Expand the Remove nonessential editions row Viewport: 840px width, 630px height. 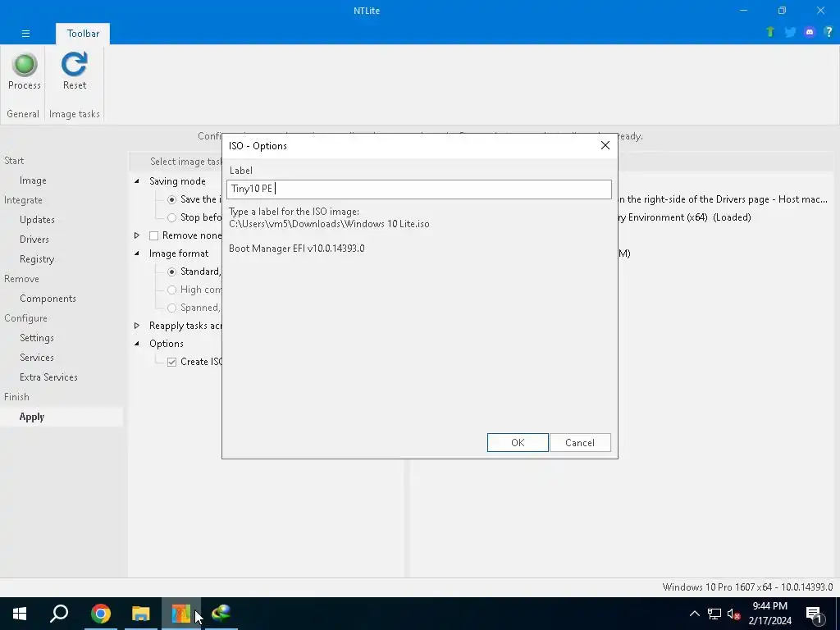[x=137, y=235]
